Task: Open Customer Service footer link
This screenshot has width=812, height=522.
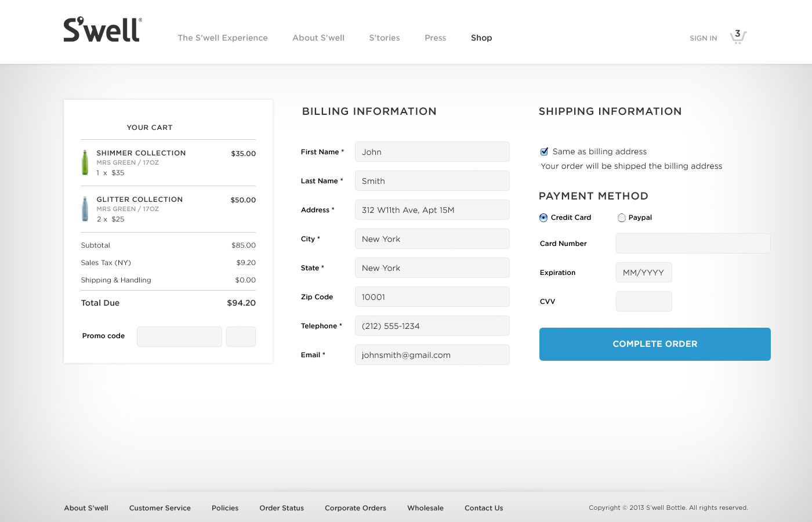Action: [160, 508]
